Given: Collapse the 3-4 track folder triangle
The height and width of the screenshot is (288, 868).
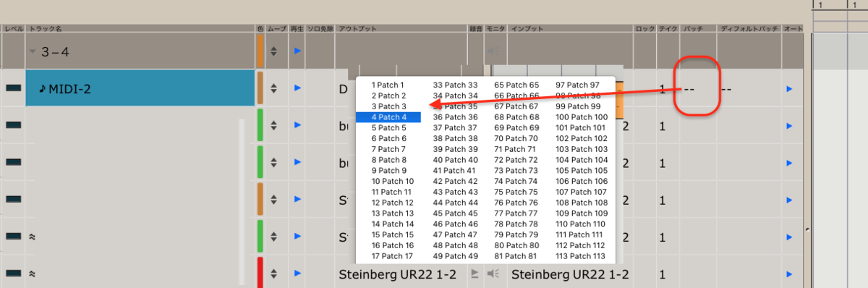Looking at the screenshot, I should click(x=33, y=51).
